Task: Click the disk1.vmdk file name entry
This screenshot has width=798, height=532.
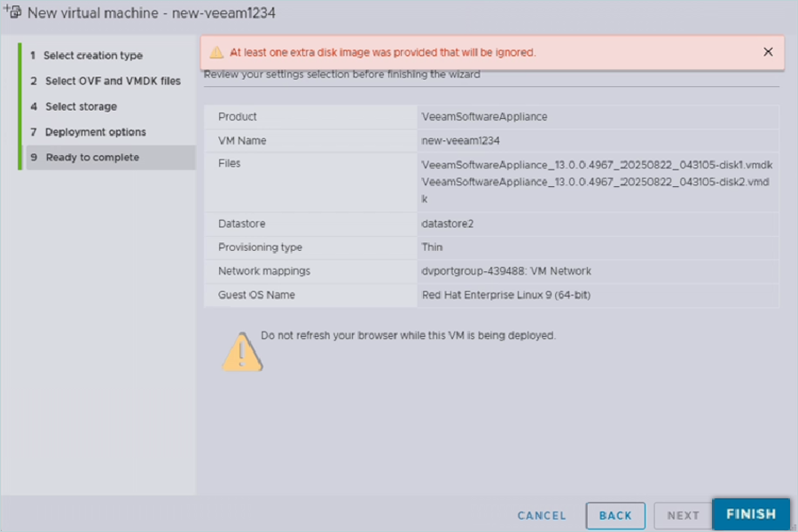Action: tap(597, 165)
